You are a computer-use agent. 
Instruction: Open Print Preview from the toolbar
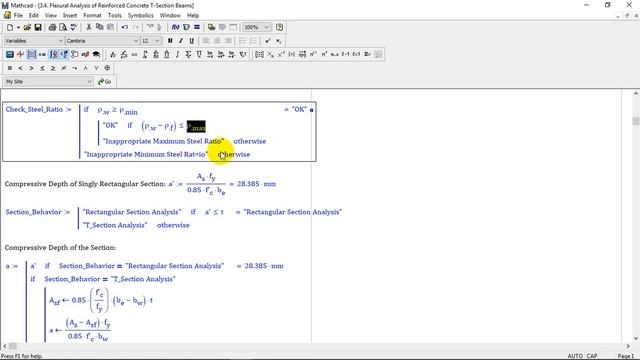tap(63, 27)
